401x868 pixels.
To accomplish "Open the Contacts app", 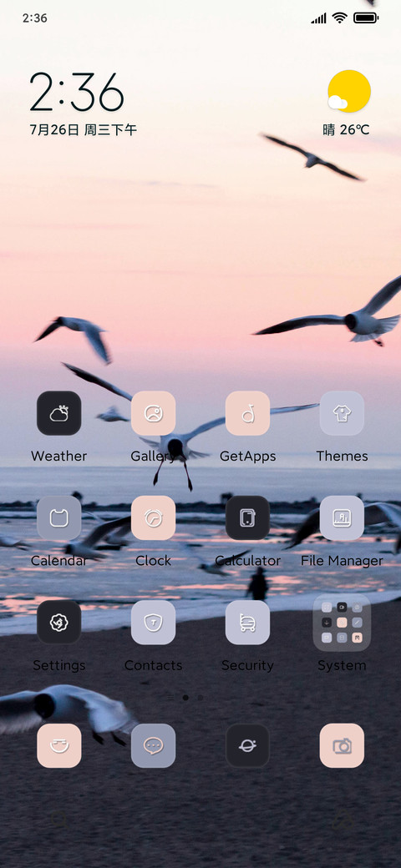I will [154, 623].
